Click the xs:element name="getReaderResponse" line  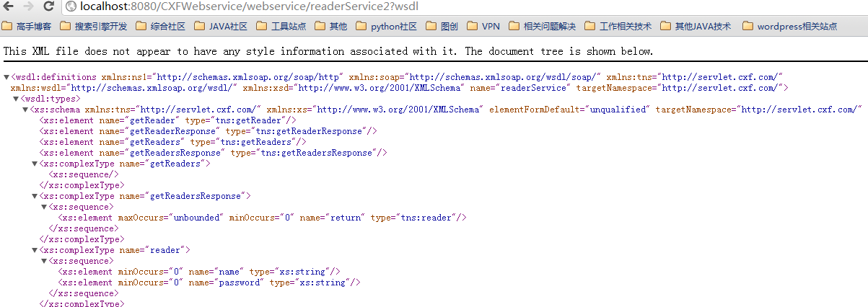click(208, 131)
